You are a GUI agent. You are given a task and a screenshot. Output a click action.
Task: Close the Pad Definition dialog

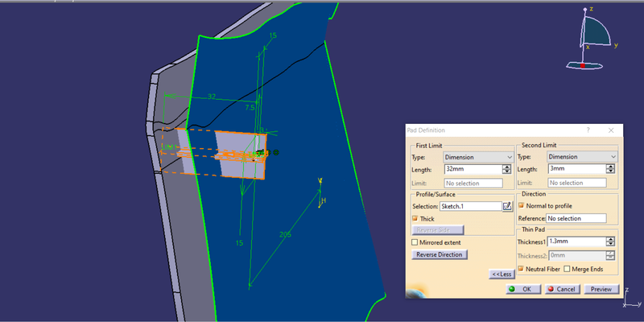click(x=612, y=130)
